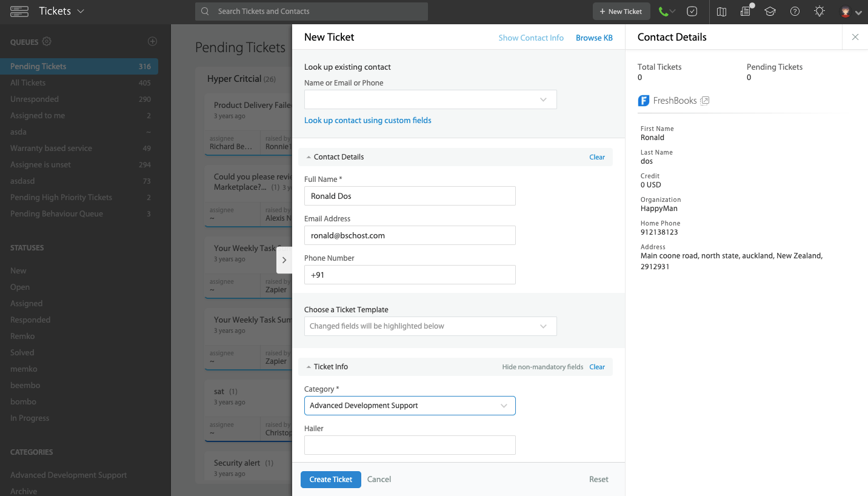
Task: Hide non-mandatory fields in Ticket Info
Action: [x=542, y=367]
